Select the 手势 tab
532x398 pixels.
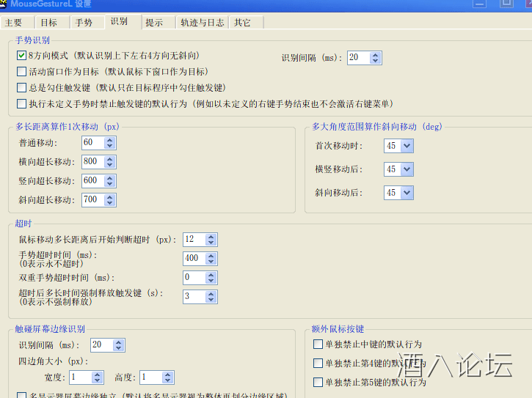click(84, 23)
